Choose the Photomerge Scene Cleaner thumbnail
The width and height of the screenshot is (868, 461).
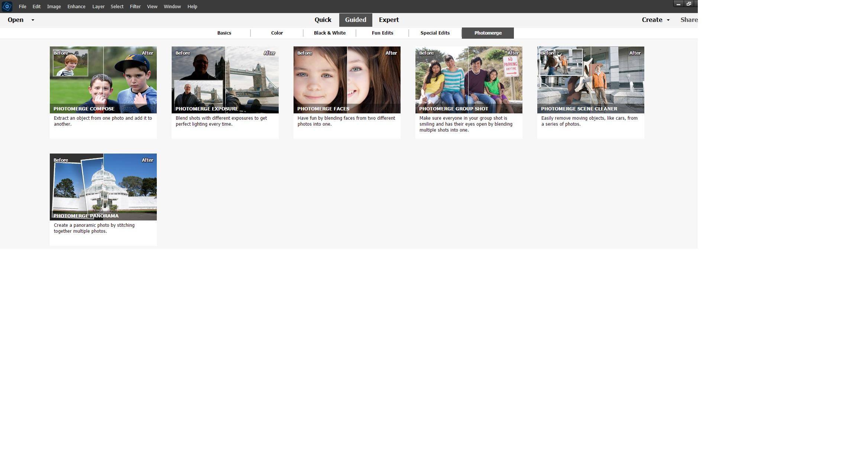[590, 80]
